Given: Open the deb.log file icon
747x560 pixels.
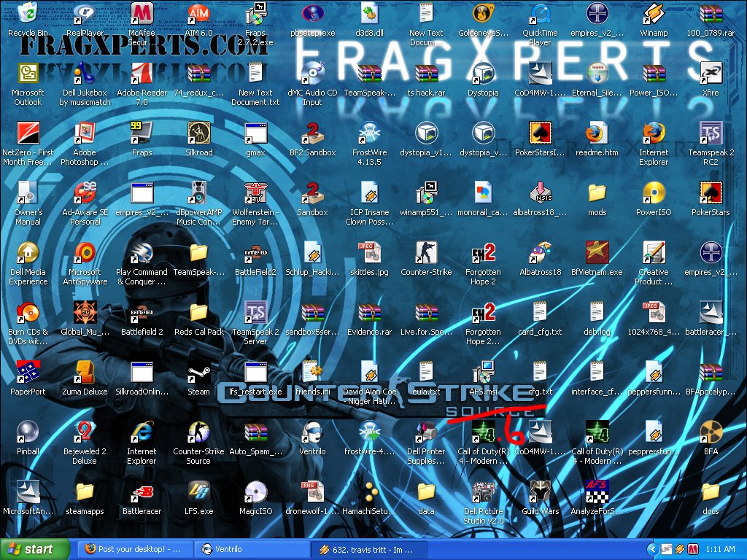Looking at the screenshot, I should coord(597,312).
